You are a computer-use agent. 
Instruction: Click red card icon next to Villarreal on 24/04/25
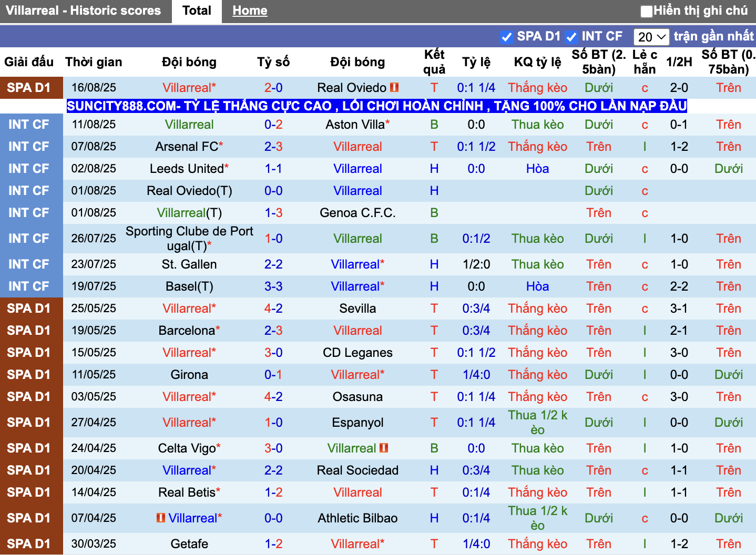pyautogui.click(x=384, y=448)
